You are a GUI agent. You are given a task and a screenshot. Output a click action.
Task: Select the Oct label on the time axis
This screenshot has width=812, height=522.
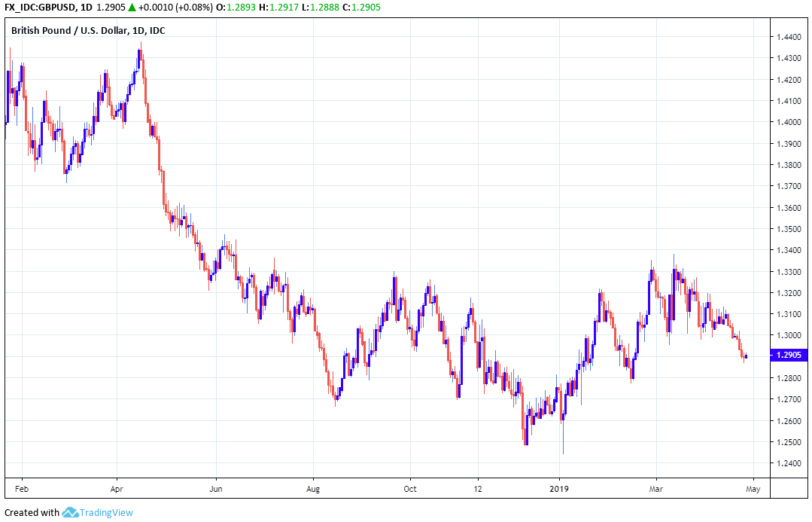[410, 487]
